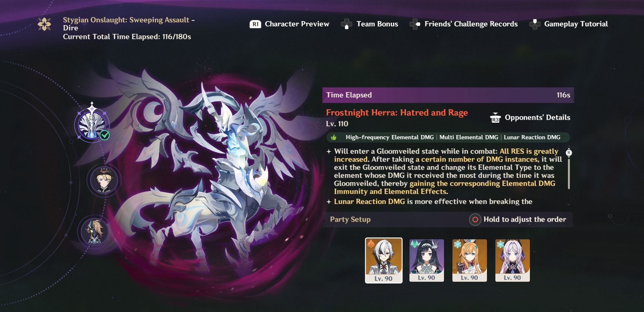Select the third boss icon at bottom
This screenshot has height=312, width=644.
click(95, 232)
